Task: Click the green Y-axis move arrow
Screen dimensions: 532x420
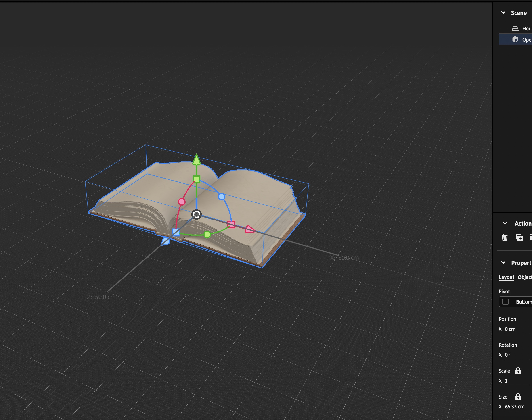Action: click(196, 160)
